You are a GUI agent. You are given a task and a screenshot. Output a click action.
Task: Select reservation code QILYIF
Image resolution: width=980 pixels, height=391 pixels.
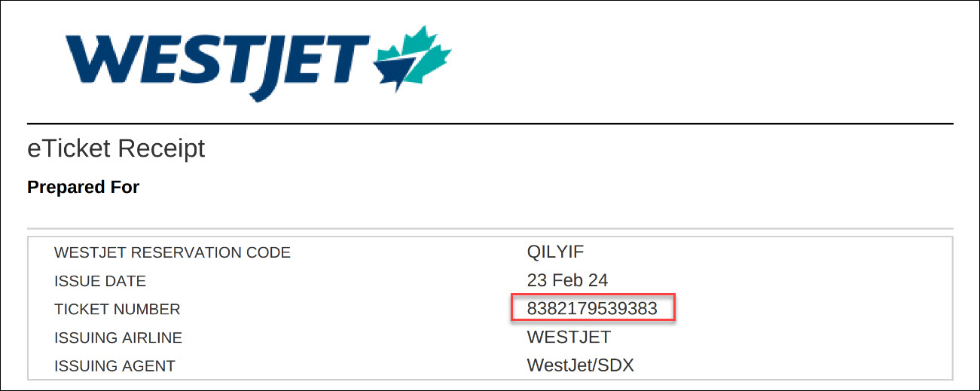point(555,252)
